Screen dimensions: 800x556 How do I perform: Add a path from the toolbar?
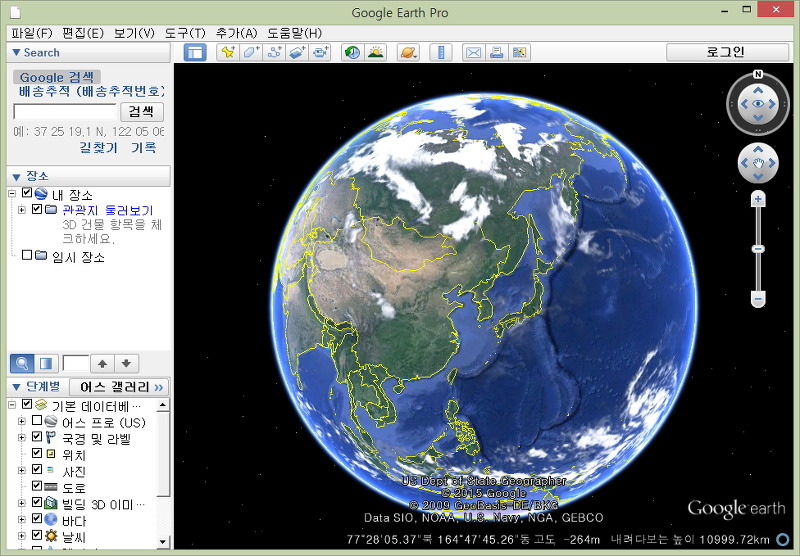pos(274,52)
